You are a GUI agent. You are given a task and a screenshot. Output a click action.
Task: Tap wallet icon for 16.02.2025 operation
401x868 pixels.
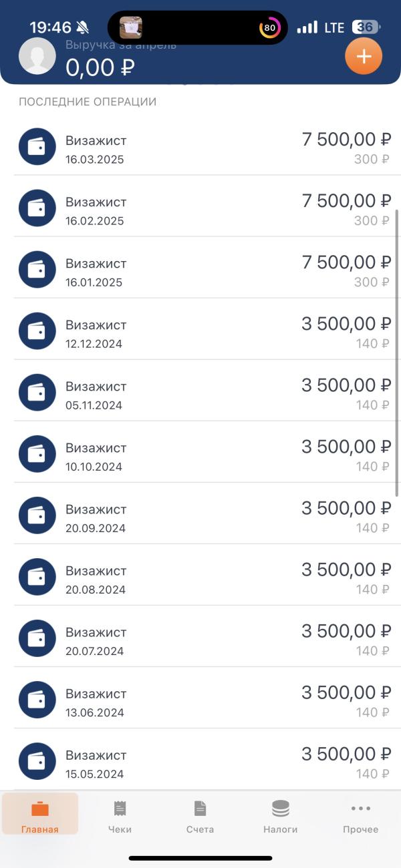[x=37, y=208]
